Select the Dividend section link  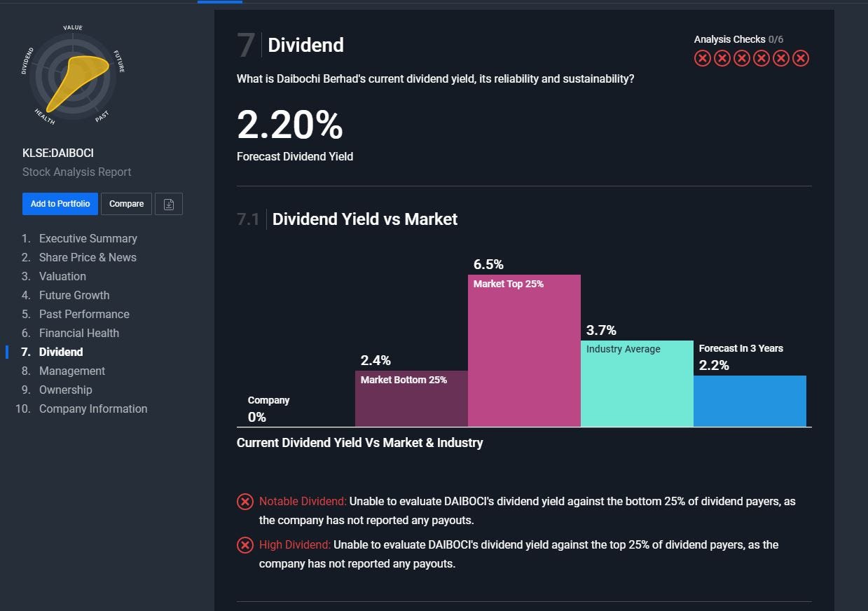pyautogui.click(x=61, y=352)
